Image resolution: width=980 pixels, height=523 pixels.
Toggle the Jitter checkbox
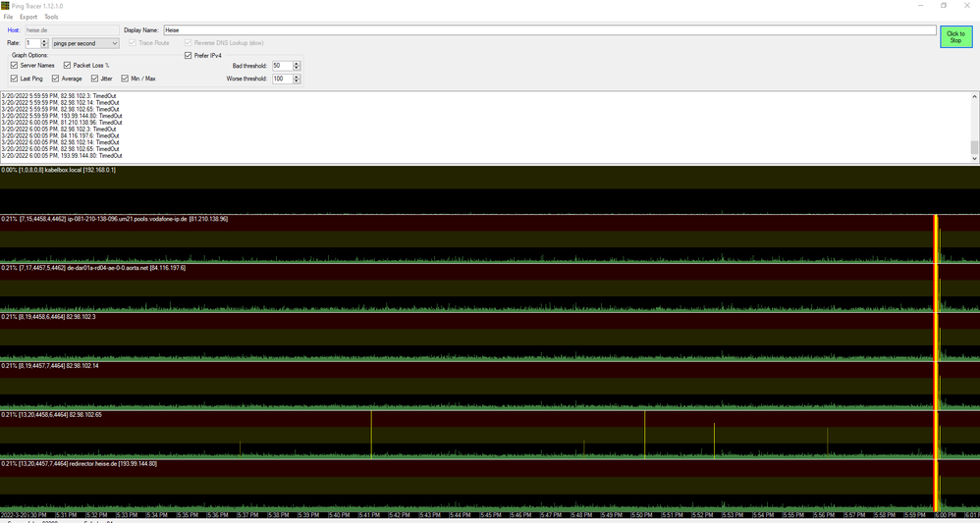tap(95, 78)
